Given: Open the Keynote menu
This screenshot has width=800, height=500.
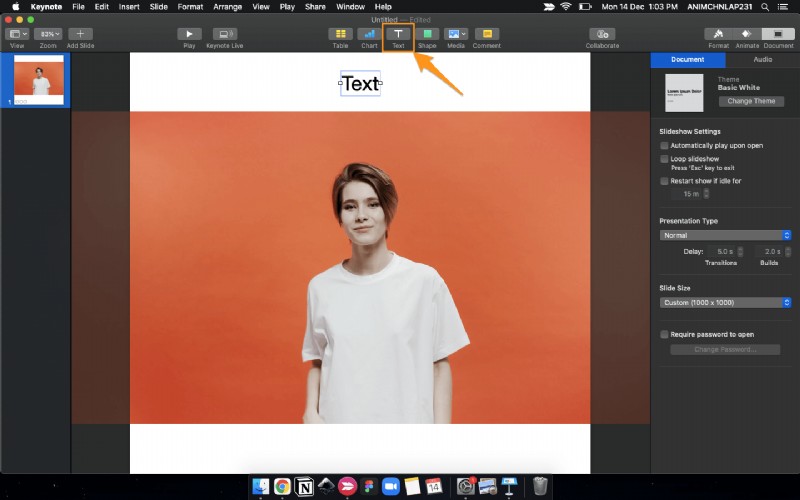Looking at the screenshot, I should coord(46,7).
